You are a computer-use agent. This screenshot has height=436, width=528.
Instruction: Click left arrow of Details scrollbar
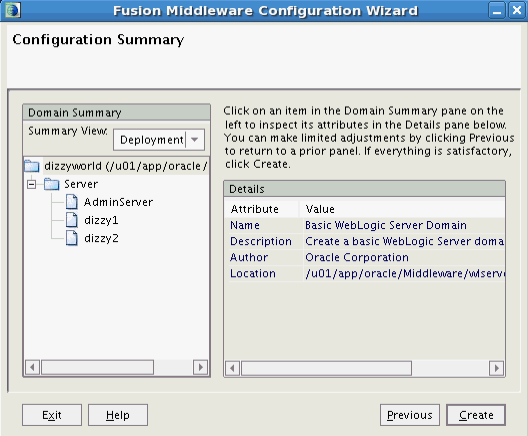[232, 368]
